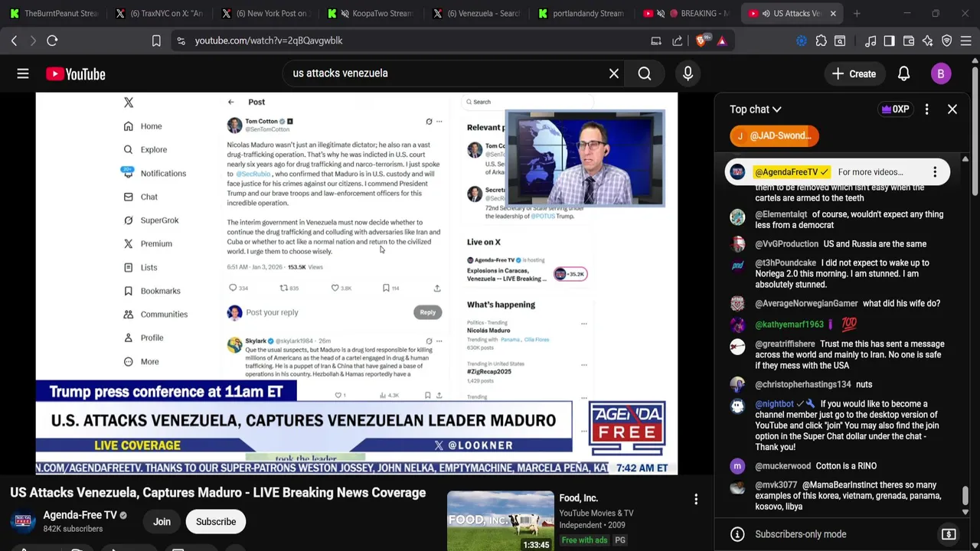Click the video title 'US Attacks Venezuela, Captures Maduro'
Image resolution: width=980 pixels, height=551 pixels.
[217, 493]
